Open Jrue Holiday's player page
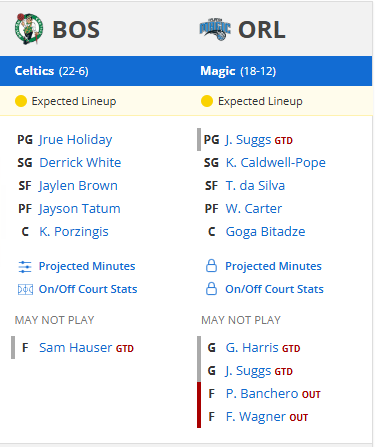Screen dimensions: 375x447 [75, 140]
